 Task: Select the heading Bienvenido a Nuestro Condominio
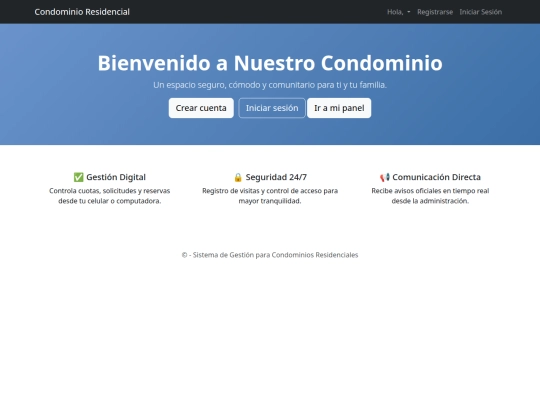[x=270, y=63]
